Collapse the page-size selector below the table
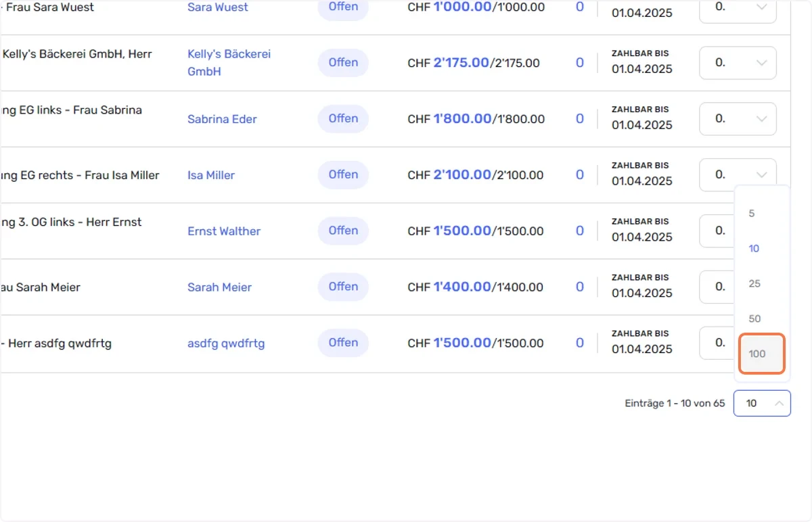This screenshot has height=522, width=812. tap(762, 403)
